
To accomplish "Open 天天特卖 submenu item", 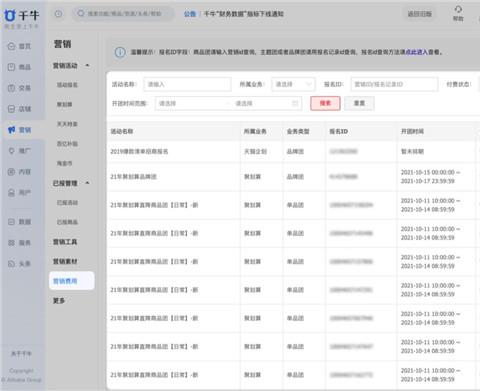I will point(67,124).
